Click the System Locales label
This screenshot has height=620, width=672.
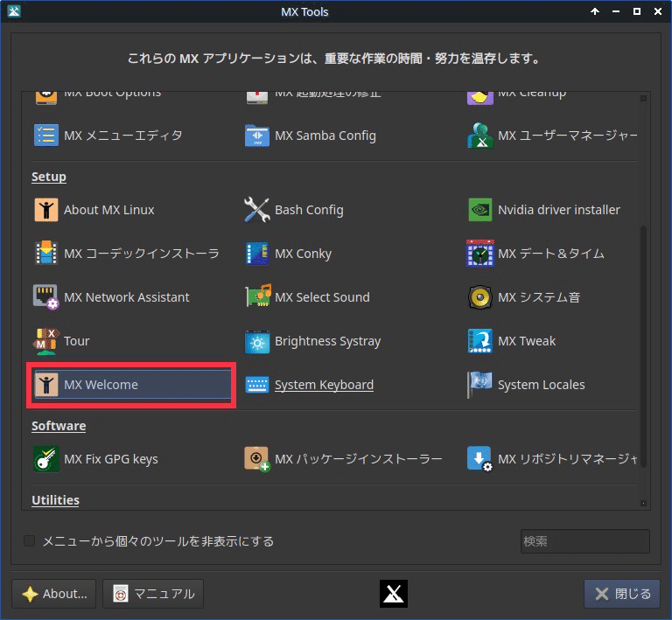(542, 385)
